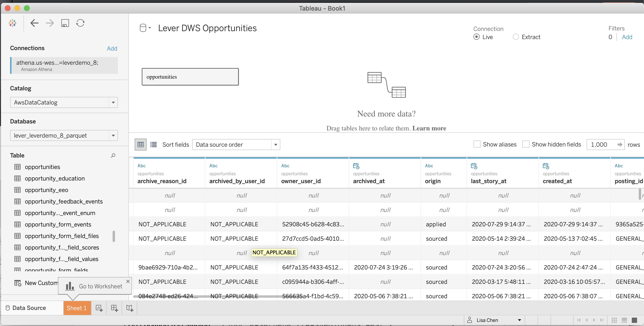Click the Go to last sheet arrow
The height and width of the screenshot is (326, 644).
(602, 320)
